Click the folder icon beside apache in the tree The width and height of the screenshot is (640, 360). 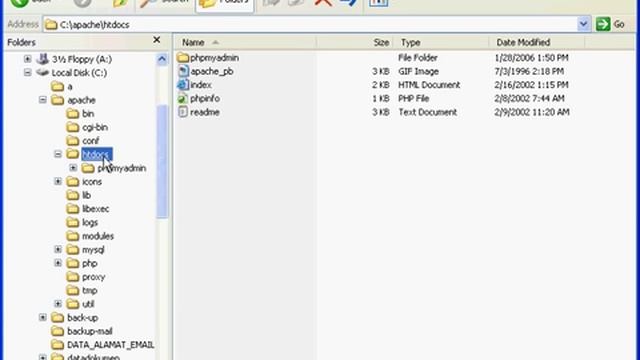coord(58,100)
